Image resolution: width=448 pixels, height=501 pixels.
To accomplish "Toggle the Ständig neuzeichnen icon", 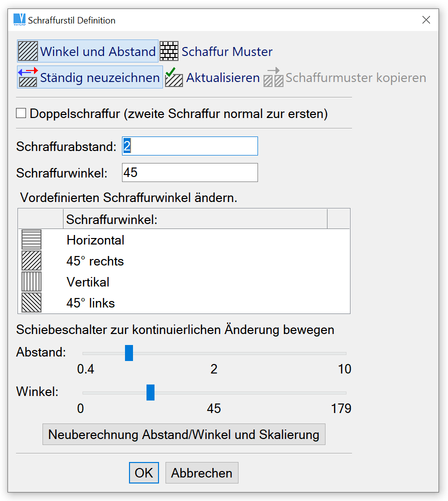I will 28,77.
